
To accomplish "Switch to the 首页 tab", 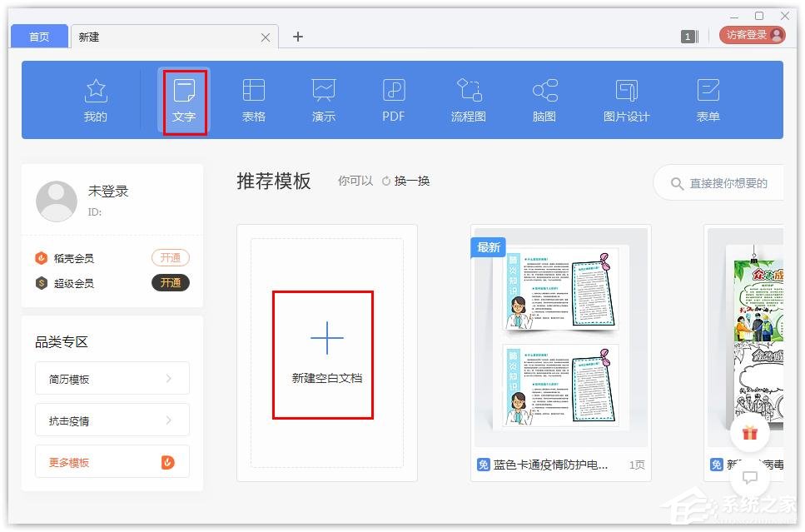I will (38, 36).
